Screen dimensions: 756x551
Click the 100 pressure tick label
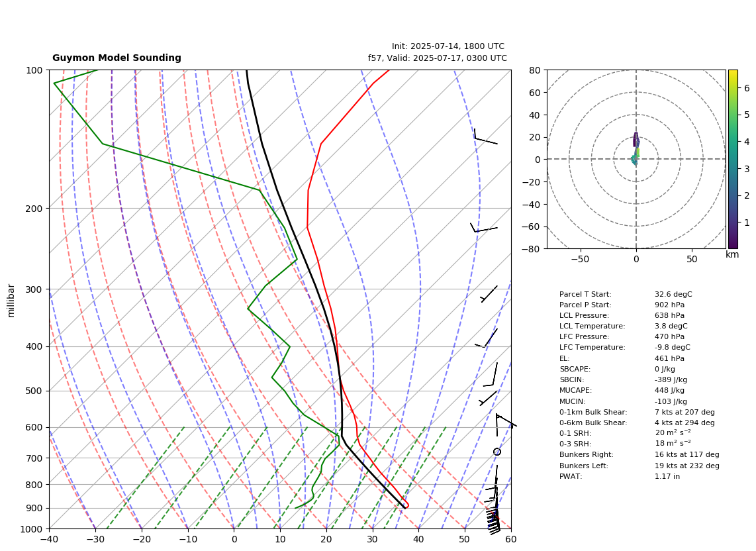tap(34, 70)
